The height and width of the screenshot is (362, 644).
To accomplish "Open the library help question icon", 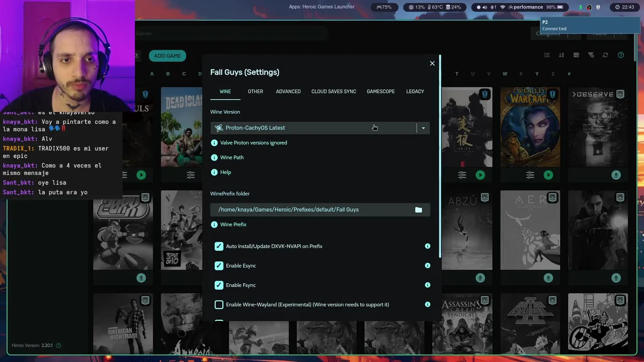I will (x=621, y=55).
